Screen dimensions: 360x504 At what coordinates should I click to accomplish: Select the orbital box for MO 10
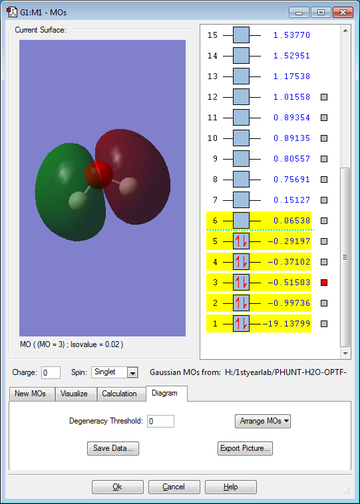click(x=241, y=138)
